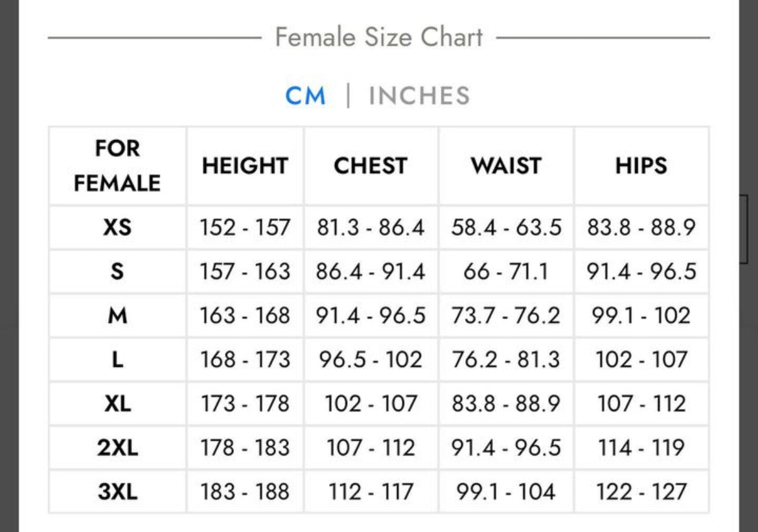Choose the L size row label

tap(117, 360)
